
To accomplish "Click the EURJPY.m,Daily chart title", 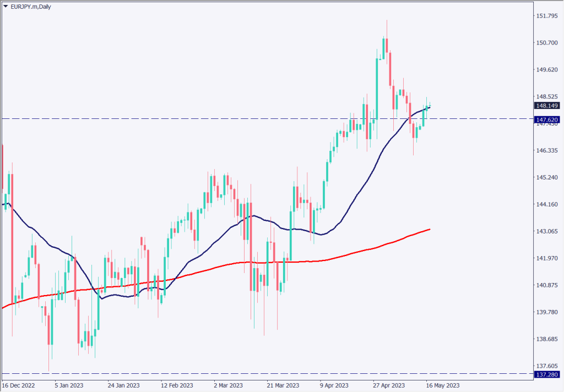I will tap(31, 6).
